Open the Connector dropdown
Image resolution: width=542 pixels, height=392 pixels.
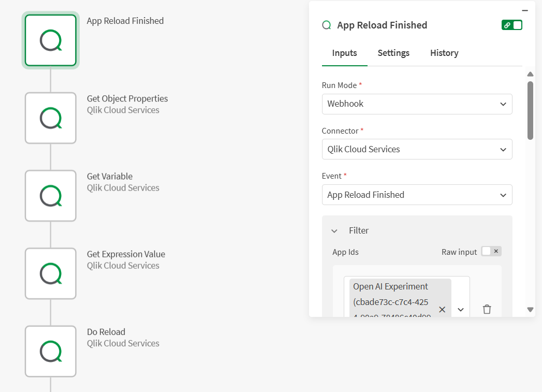tap(417, 149)
